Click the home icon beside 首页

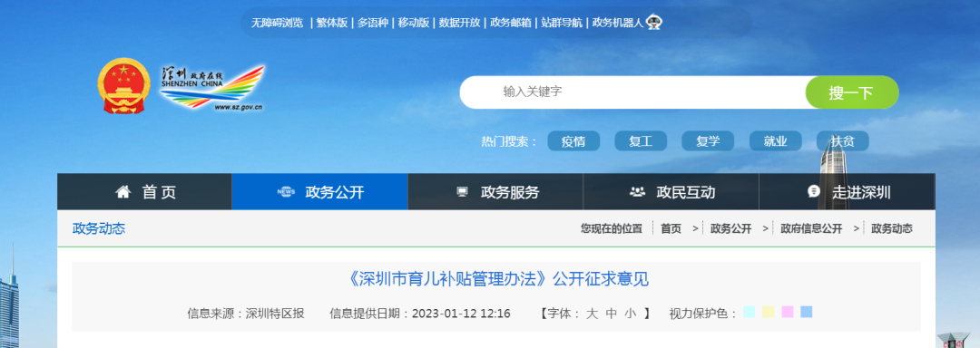coord(123,192)
